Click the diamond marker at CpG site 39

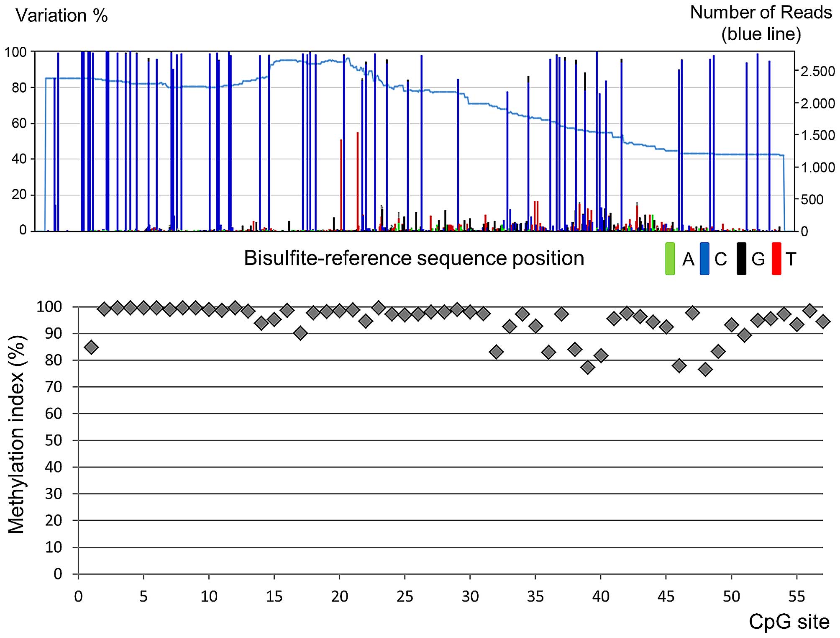coord(588,368)
